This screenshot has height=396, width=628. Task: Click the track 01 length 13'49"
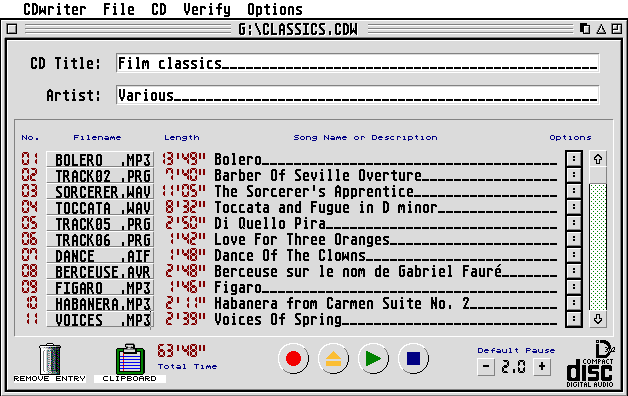pos(184,159)
